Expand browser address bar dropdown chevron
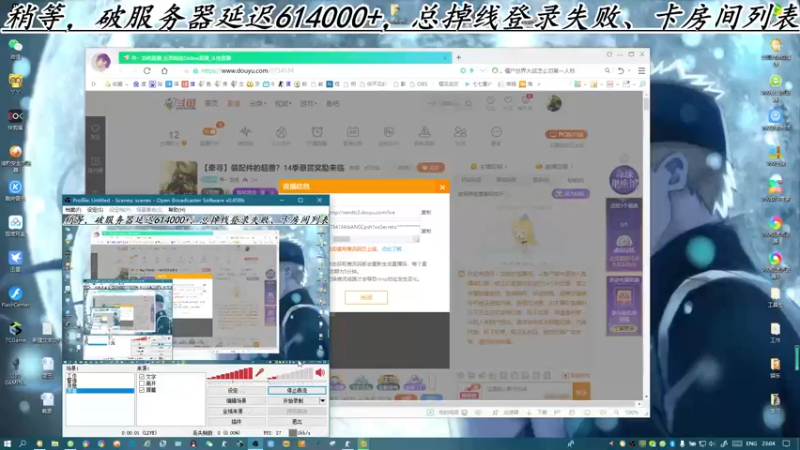800x450 pixels. pos(482,71)
